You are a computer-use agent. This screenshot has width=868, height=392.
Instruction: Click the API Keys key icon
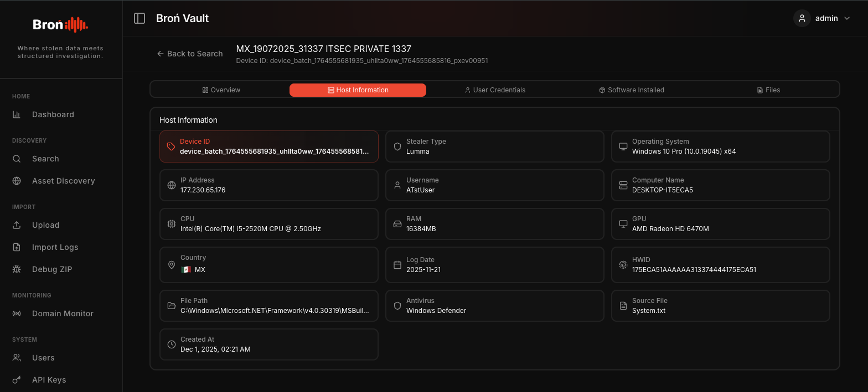pos(17,380)
